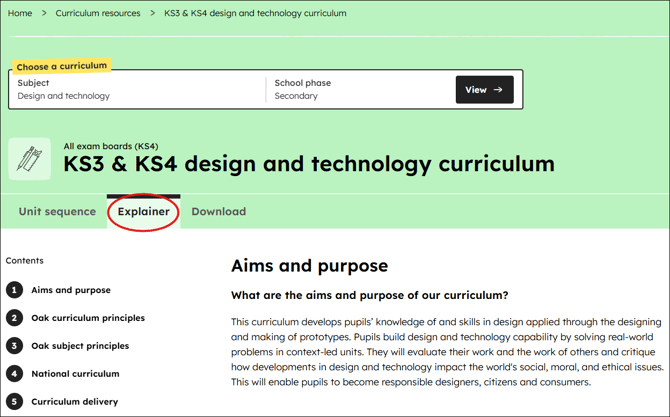Click the Aims and purpose main heading
Viewport: 670px width, 417px height.
[x=309, y=266]
